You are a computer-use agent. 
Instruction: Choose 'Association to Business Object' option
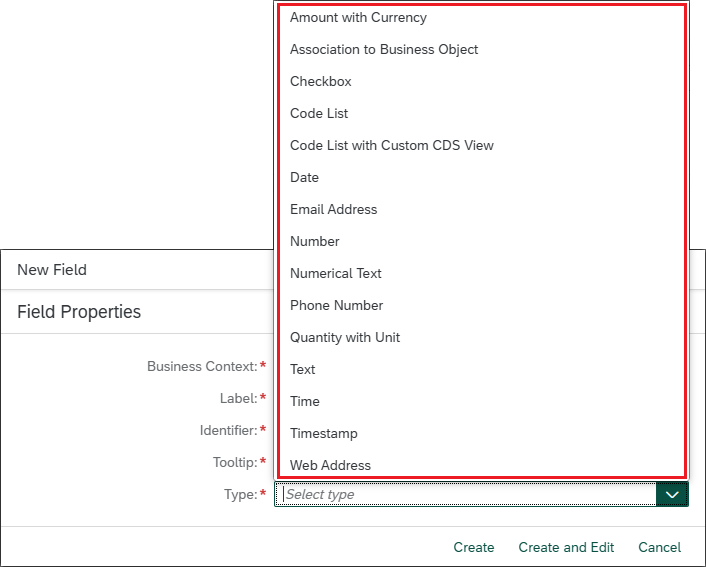[x=384, y=49]
